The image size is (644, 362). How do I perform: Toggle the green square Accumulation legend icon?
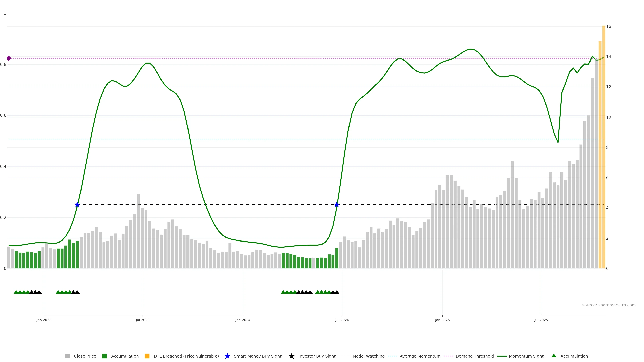(x=104, y=356)
